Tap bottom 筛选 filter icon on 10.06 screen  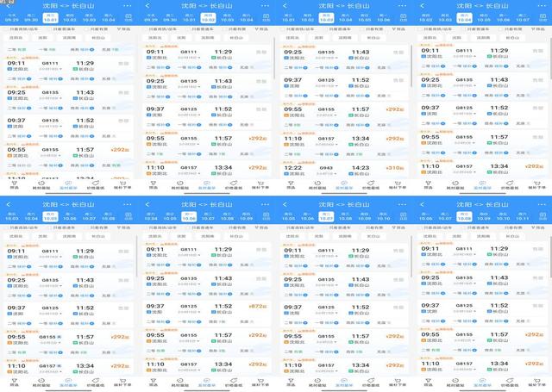click(x=154, y=383)
